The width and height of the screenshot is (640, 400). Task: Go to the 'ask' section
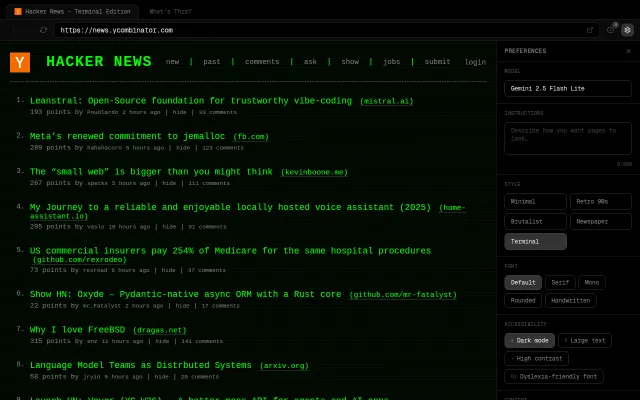[x=310, y=62]
